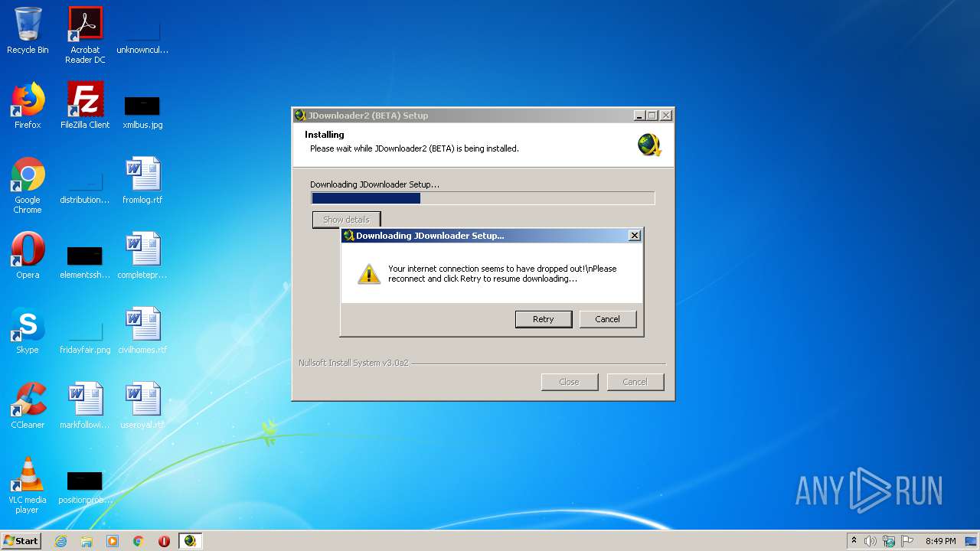Viewport: 980px width, 551px height.
Task: Click the 'Nullsoft Install System v3.0a2' text
Action: tap(354, 363)
